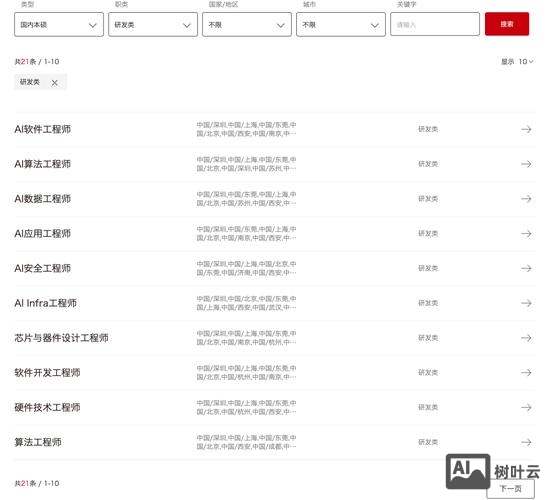Image resolution: width=548 pixels, height=500 pixels.
Task: Click the location text for AI Infra工程师
Action: (246, 303)
